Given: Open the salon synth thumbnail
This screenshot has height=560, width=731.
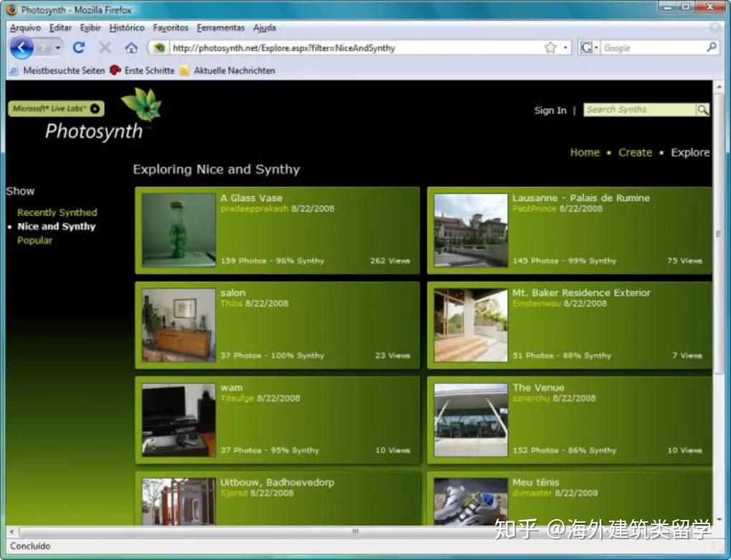Looking at the screenshot, I should point(179,325).
